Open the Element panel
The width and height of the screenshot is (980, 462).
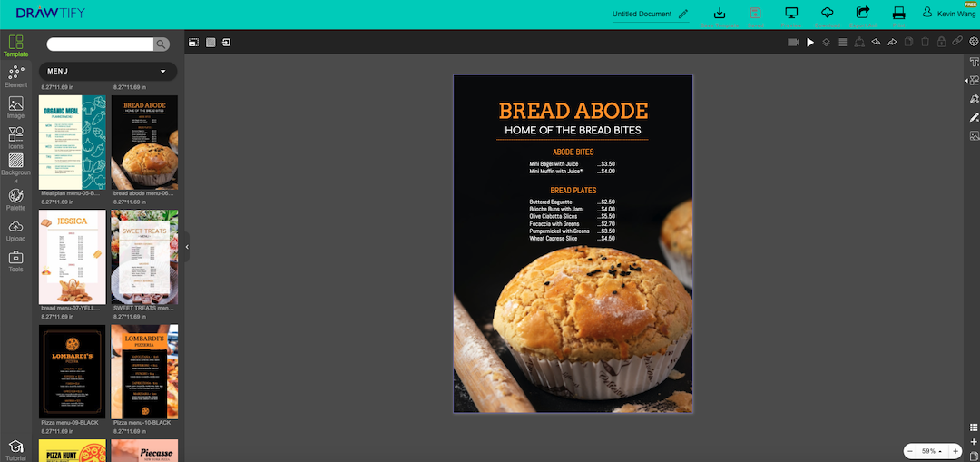(x=15, y=77)
